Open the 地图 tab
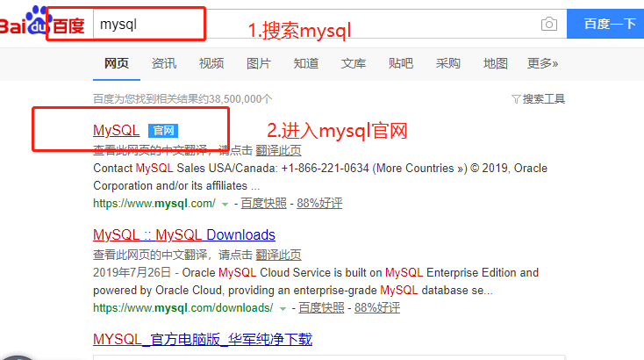Screen dimensions: 644x360 point(496,63)
